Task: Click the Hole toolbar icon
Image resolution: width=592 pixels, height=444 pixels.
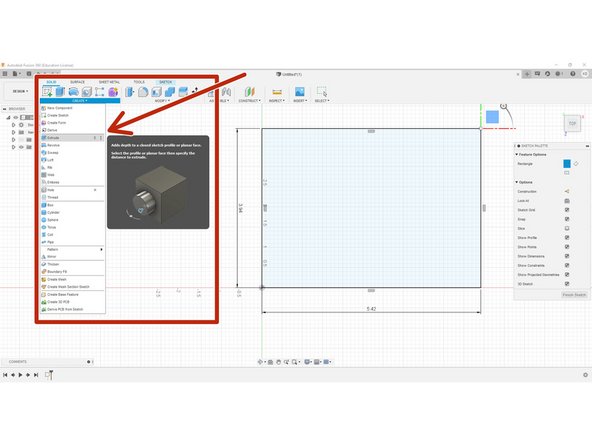Action: [x=87, y=92]
